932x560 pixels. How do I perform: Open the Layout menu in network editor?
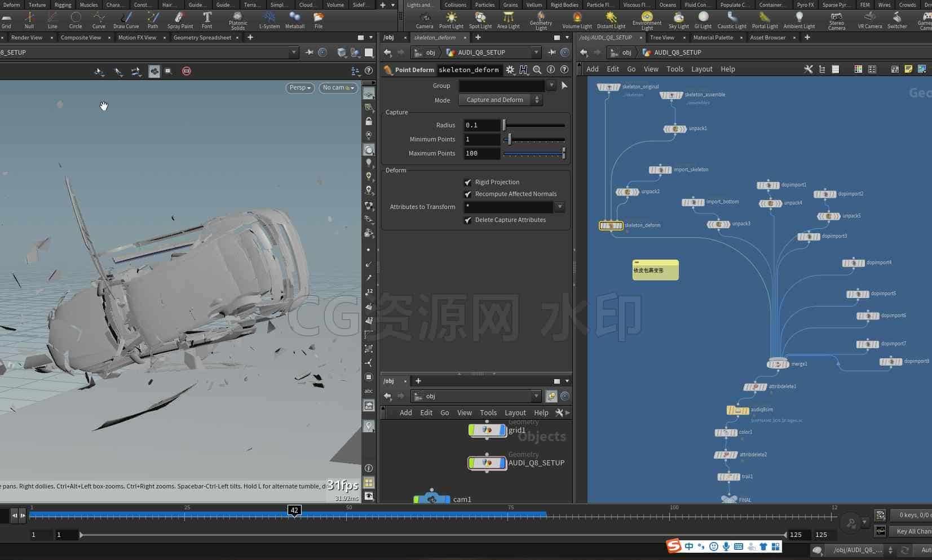coord(701,69)
